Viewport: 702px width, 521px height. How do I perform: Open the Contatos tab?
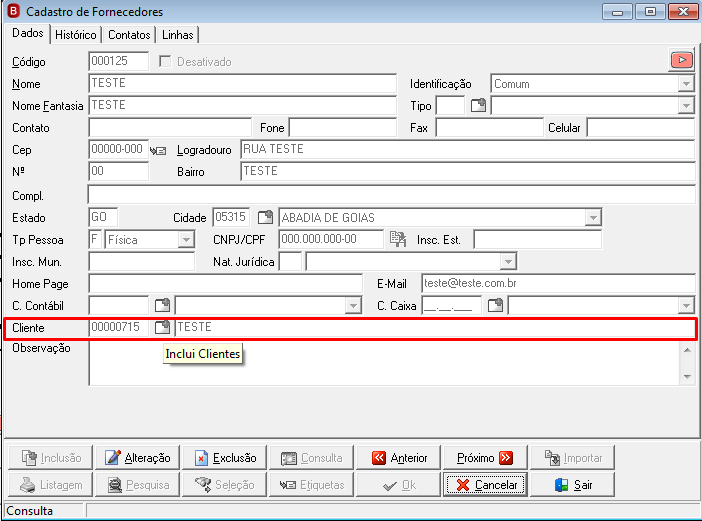click(x=129, y=35)
